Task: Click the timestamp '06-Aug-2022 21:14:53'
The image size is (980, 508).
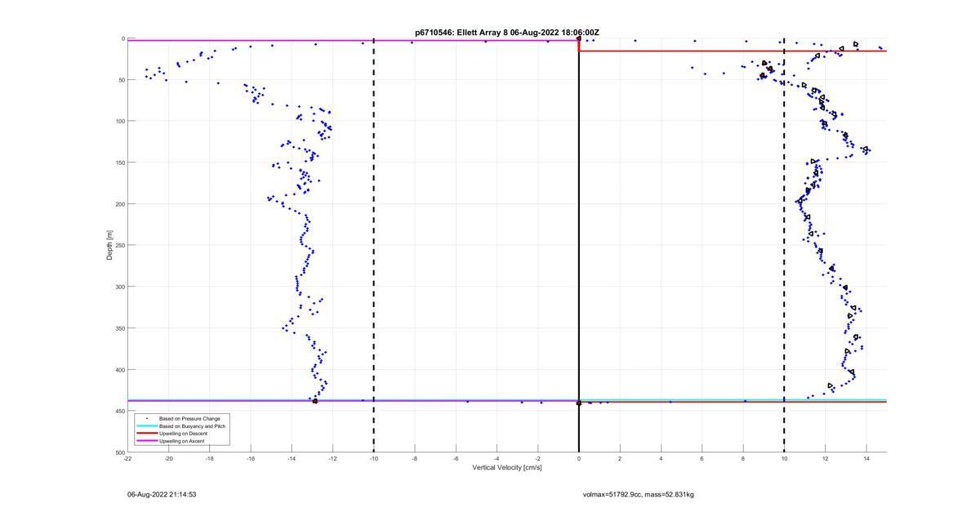Action: tap(162, 494)
